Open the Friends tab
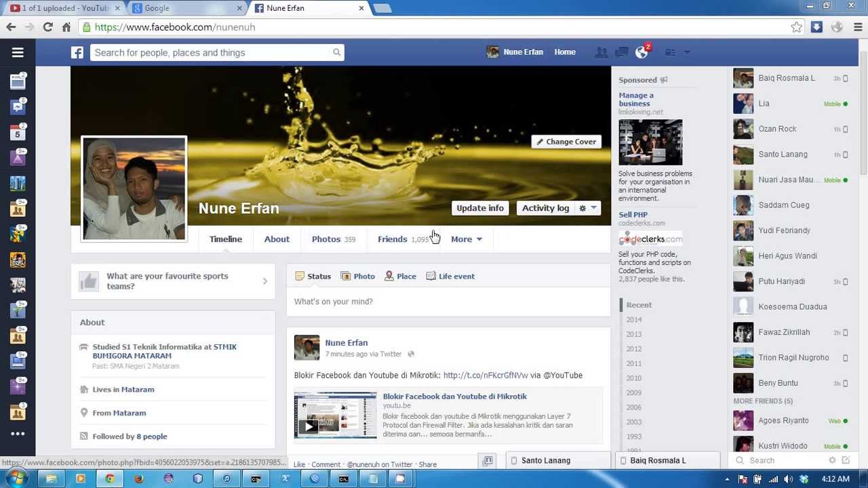 click(x=403, y=239)
